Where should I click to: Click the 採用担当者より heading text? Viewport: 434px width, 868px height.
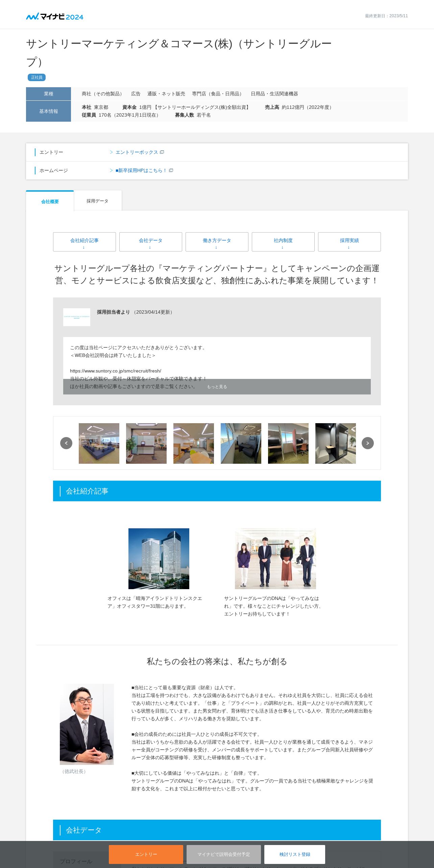113,312
